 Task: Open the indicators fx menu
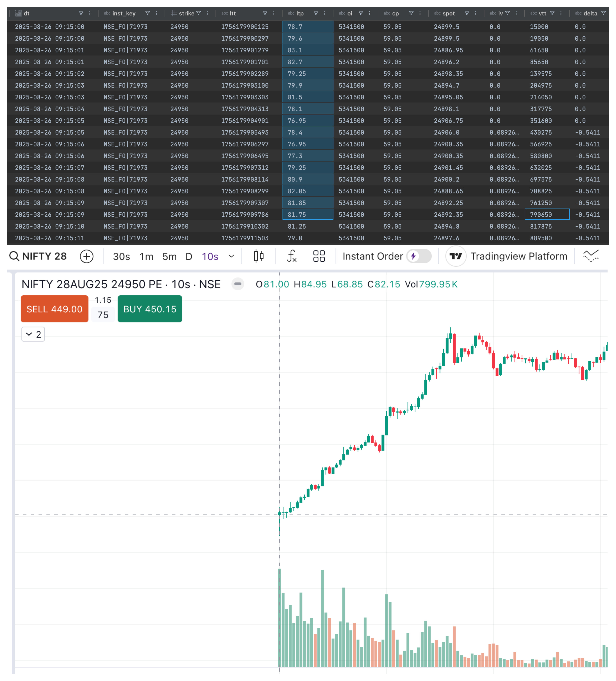(x=291, y=256)
